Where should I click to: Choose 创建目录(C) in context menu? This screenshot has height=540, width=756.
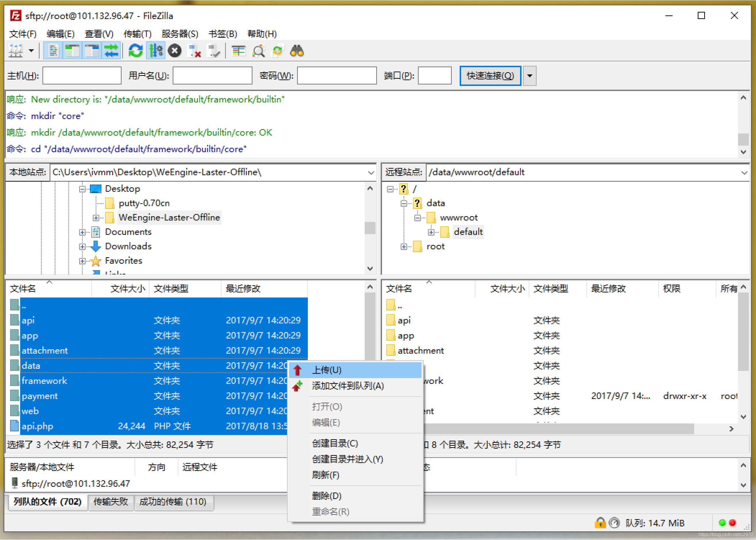click(356, 443)
